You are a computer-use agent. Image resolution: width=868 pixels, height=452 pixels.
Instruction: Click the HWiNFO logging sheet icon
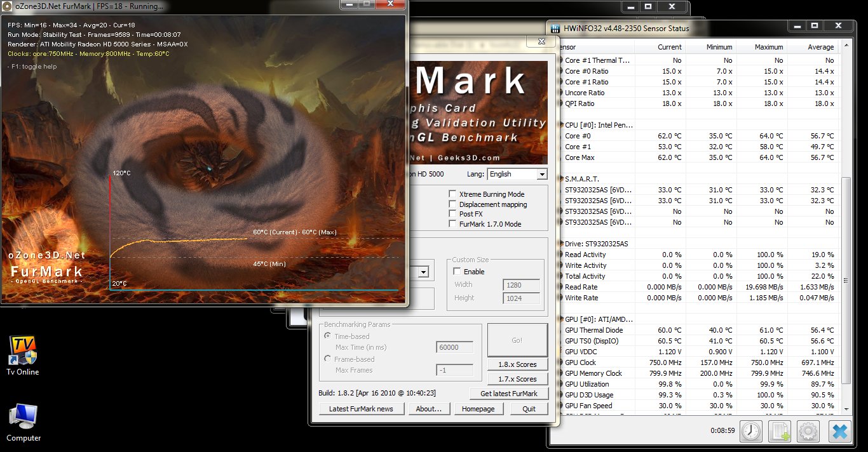(780, 431)
